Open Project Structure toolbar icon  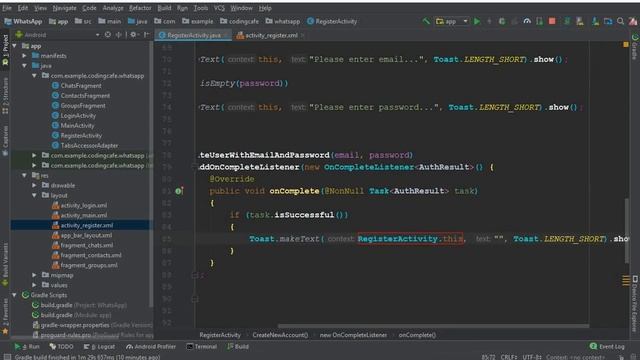point(608,21)
